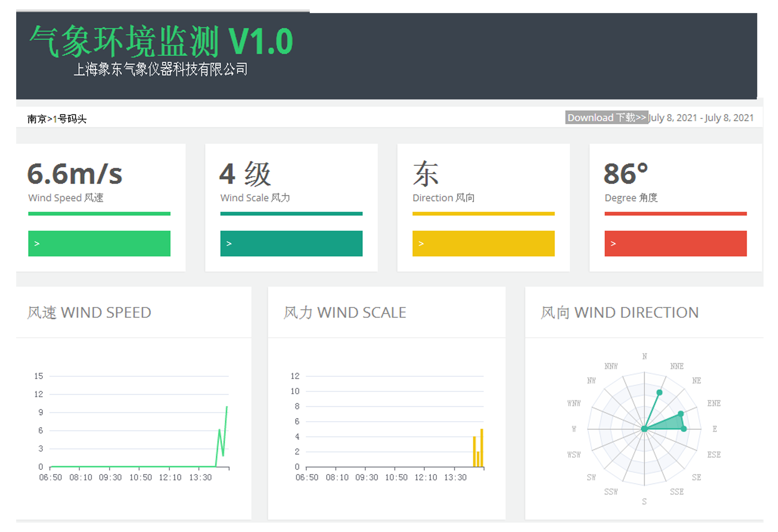Click the radar data point on NNE axis
Image resolution: width=778 pixels, height=532 pixels.
click(660, 393)
